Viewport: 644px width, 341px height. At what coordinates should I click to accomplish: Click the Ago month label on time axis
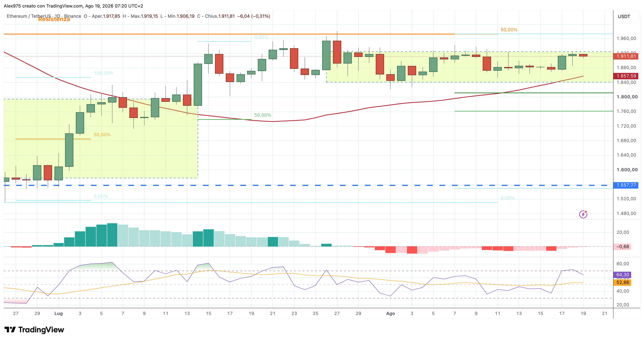tap(390, 313)
